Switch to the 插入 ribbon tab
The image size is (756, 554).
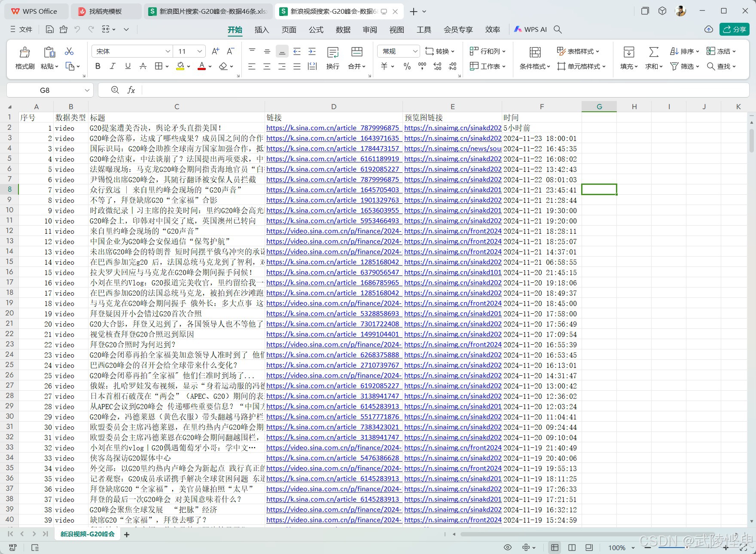click(x=262, y=29)
